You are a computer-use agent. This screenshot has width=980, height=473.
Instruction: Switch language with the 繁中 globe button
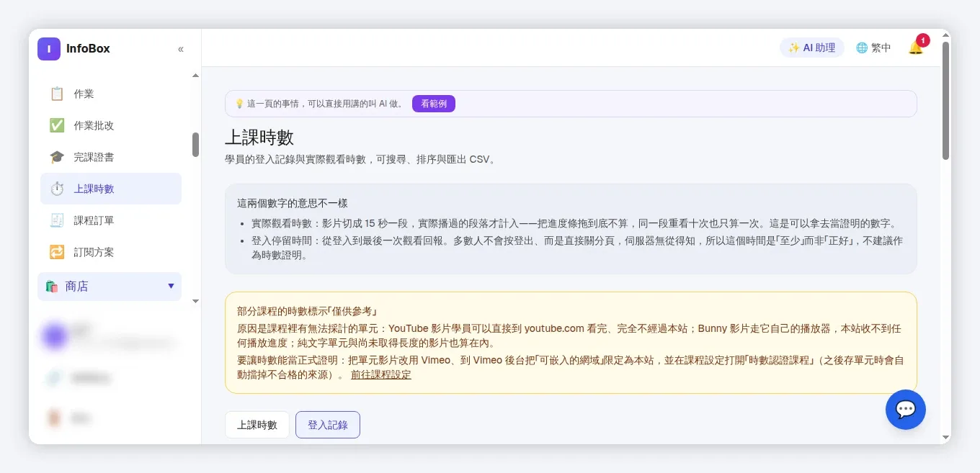tap(873, 48)
